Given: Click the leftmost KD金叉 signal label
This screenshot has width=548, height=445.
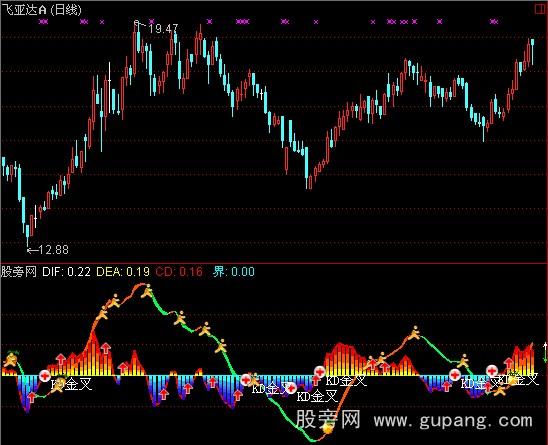Looking at the screenshot, I should point(71,384).
